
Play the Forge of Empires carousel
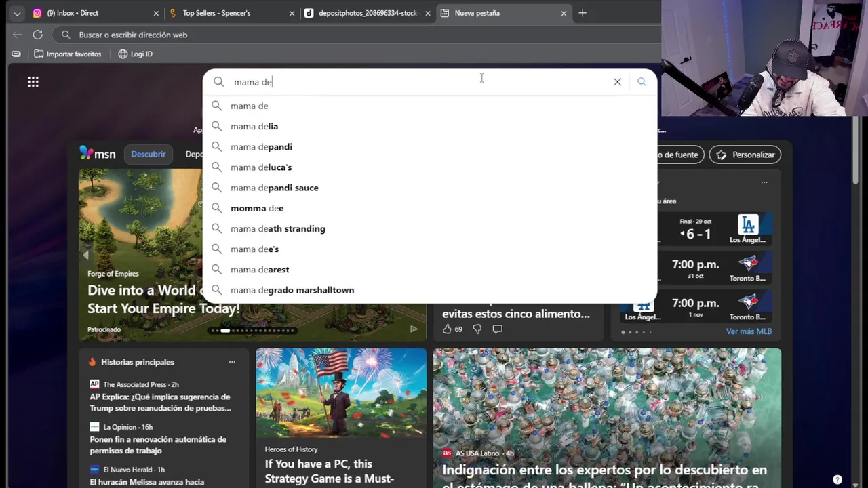[414, 329]
